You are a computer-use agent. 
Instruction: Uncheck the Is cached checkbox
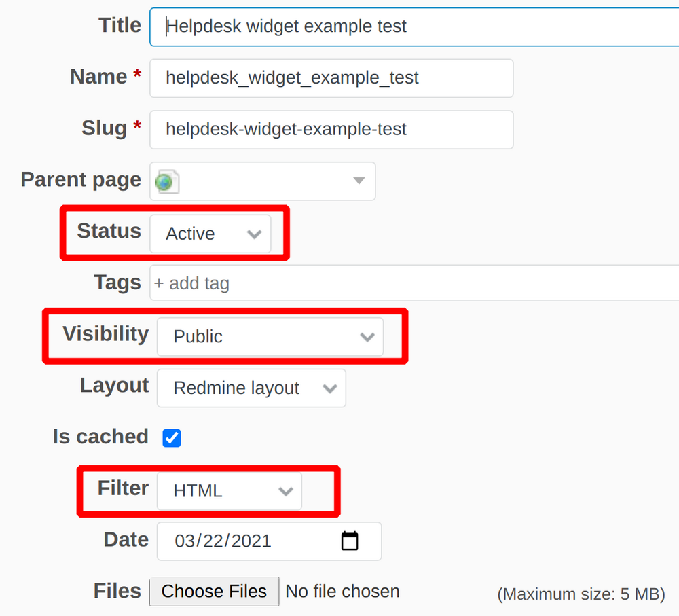pyautogui.click(x=172, y=438)
